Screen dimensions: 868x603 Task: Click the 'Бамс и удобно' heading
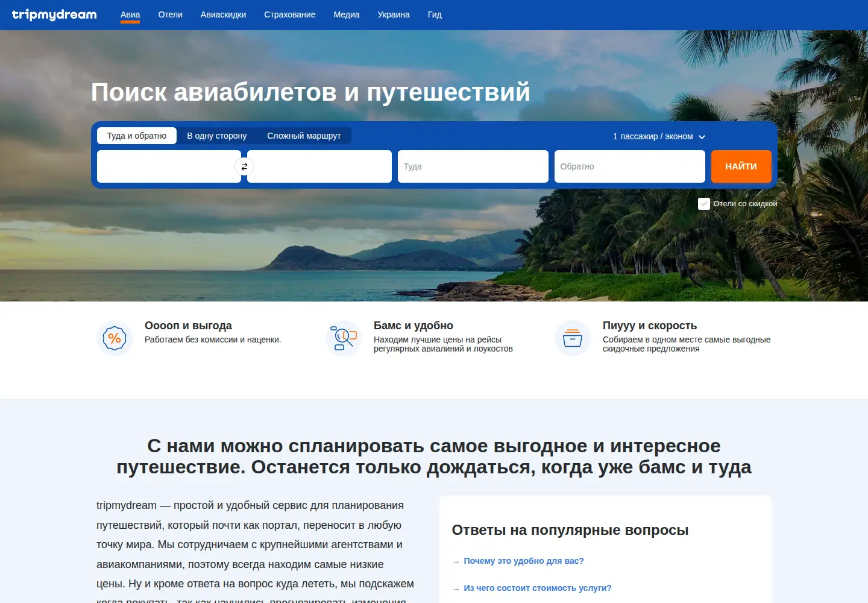click(x=414, y=326)
